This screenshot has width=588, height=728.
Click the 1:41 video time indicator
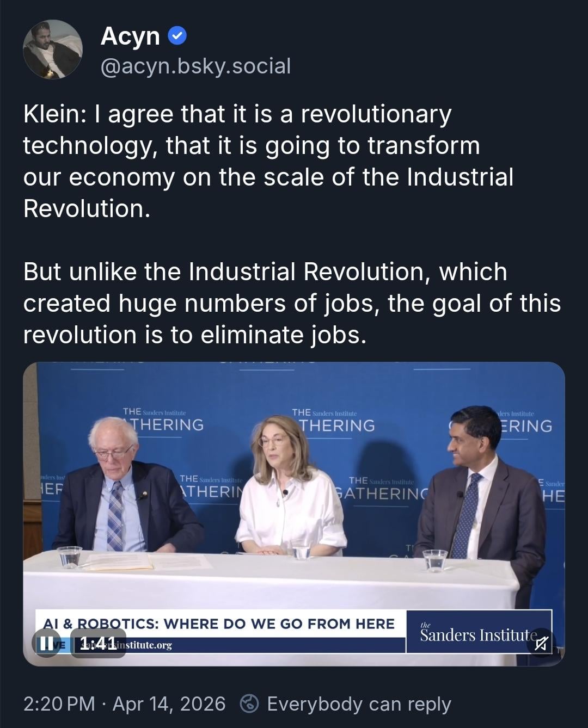pos(98,643)
